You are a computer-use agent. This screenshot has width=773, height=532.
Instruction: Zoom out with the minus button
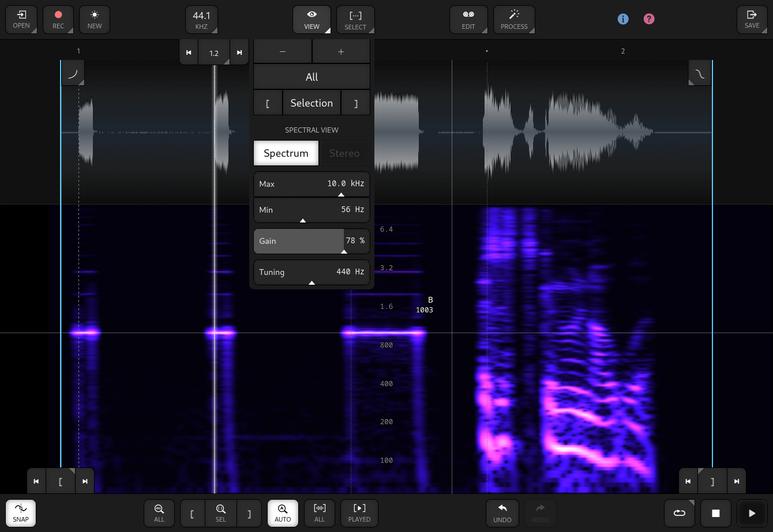point(283,51)
